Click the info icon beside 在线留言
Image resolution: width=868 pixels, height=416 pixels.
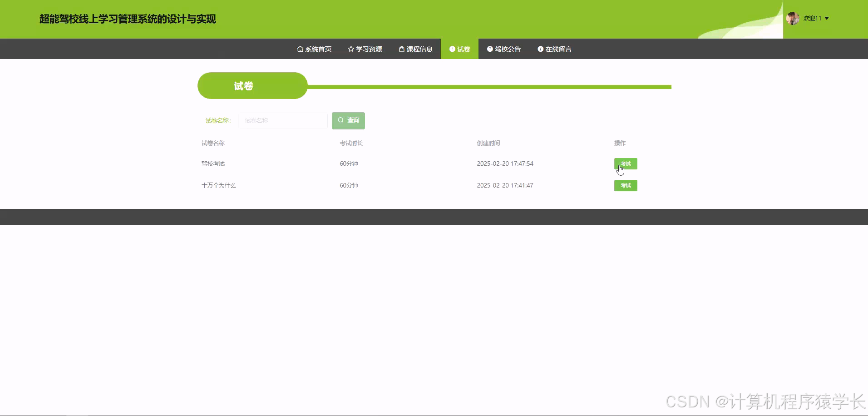point(540,49)
